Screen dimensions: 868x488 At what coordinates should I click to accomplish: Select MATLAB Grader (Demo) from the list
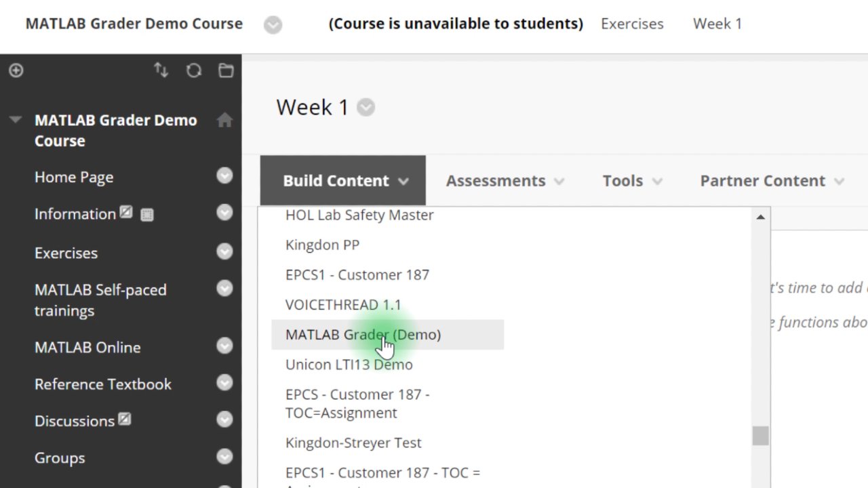pos(363,334)
